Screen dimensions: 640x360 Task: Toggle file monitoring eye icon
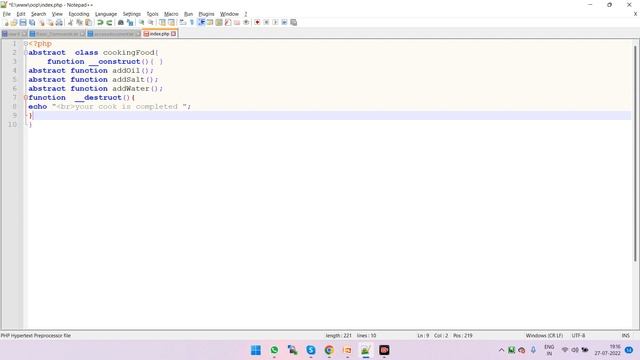click(246, 22)
